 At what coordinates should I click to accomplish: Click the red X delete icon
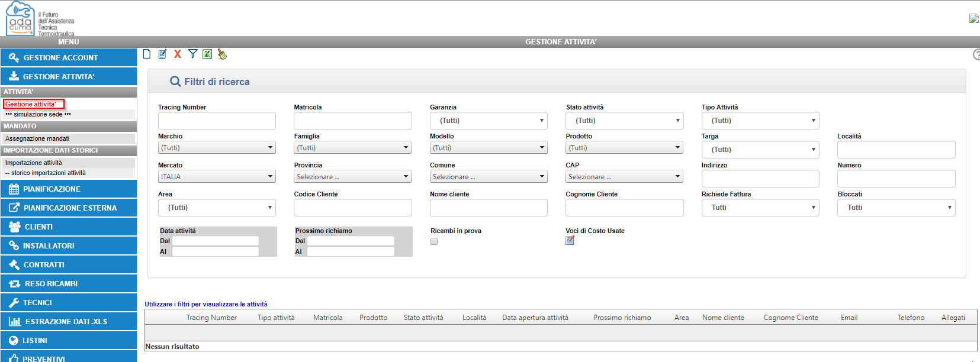pos(178,54)
